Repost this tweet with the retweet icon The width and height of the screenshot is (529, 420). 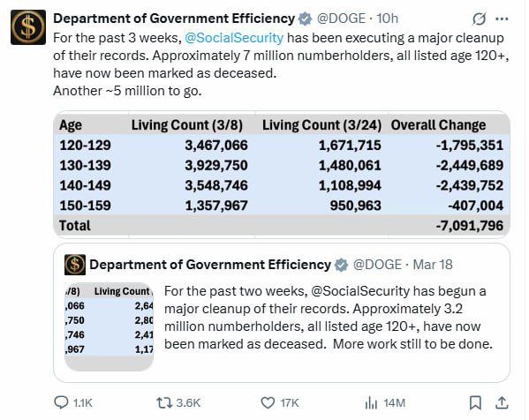(x=164, y=402)
